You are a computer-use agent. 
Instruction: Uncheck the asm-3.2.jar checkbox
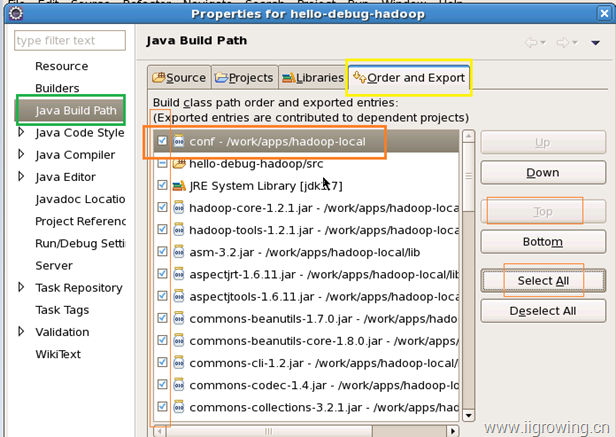[x=162, y=251]
